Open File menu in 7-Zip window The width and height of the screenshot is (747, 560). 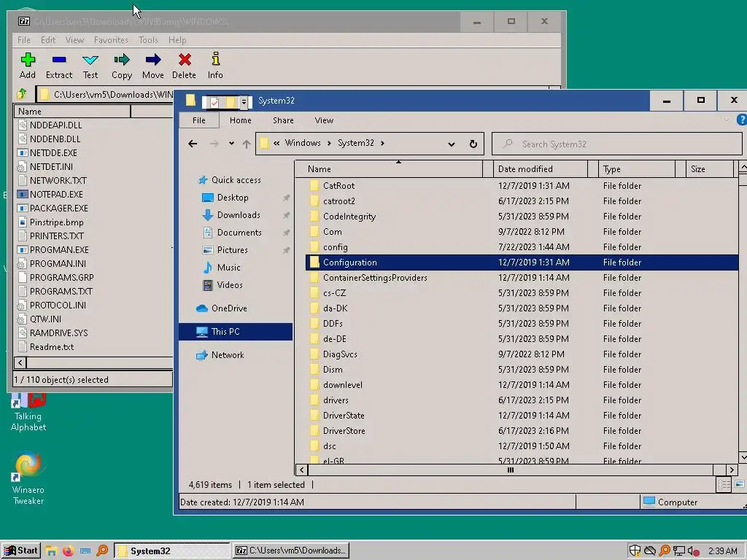24,40
